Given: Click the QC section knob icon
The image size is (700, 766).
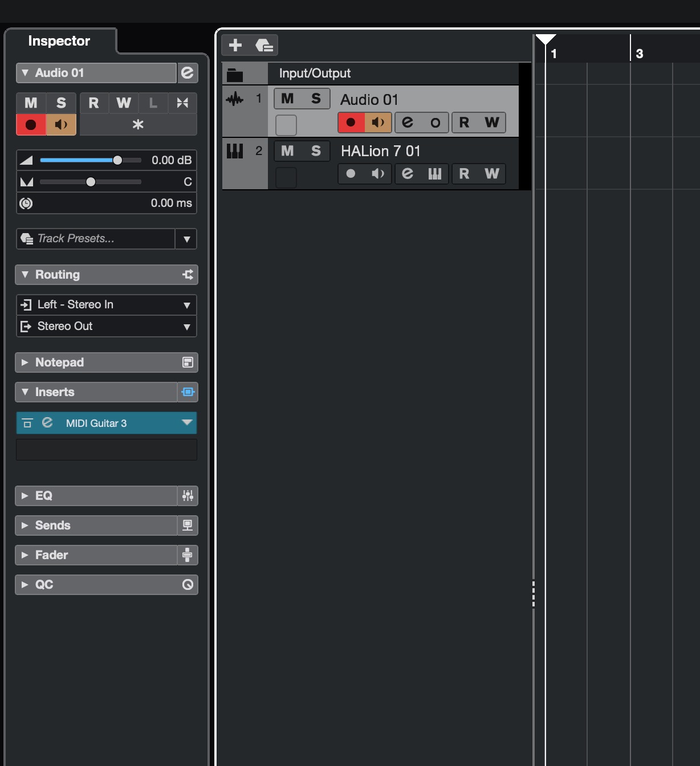Looking at the screenshot, I should pos(188,585).
